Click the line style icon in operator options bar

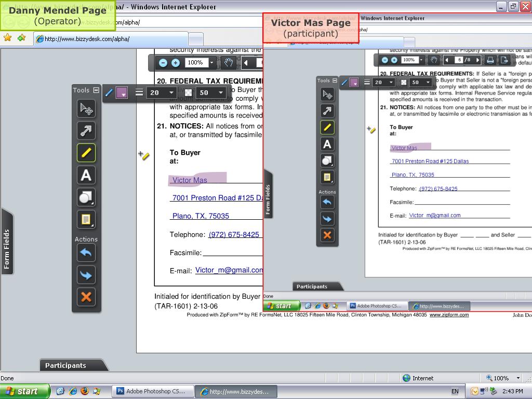click(109, 92)
